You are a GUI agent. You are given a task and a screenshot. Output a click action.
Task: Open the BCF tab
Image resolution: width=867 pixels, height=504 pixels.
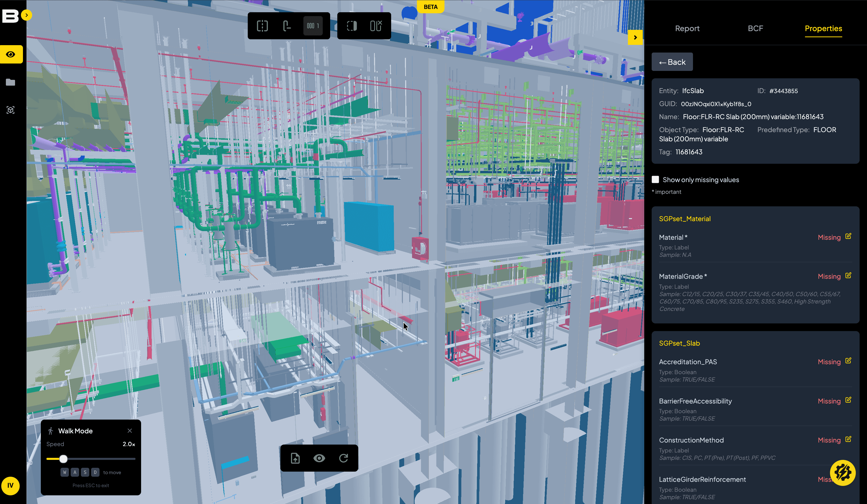pyautogui.click(x=755, y=29)
